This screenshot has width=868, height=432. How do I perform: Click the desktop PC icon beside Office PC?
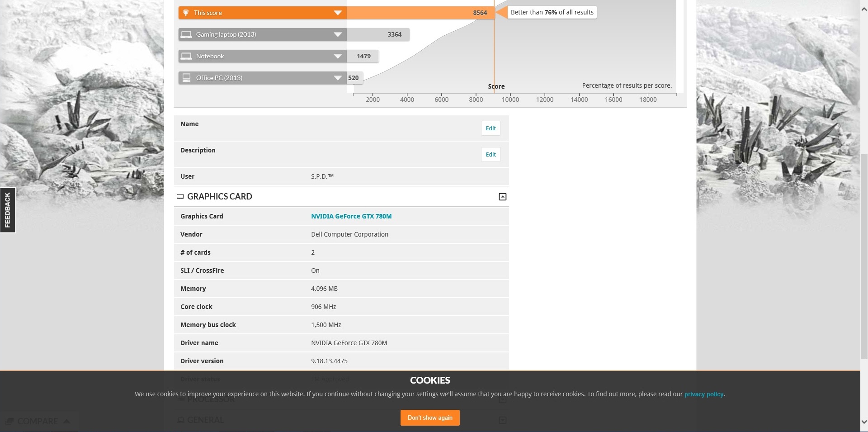click(186, 78)
